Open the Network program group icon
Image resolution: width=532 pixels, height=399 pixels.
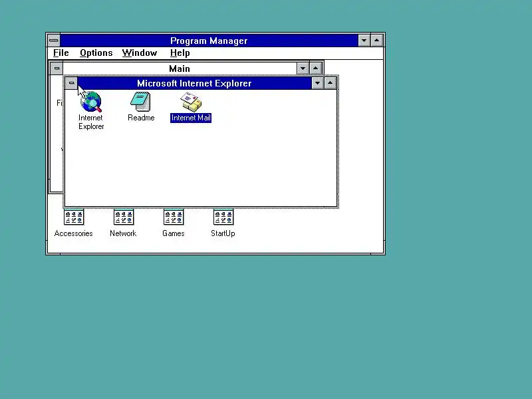124,217
